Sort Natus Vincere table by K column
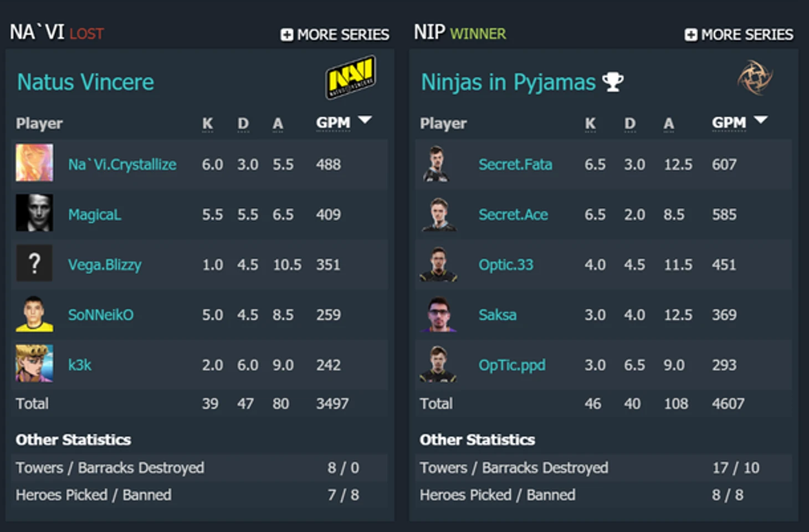Image resolution: width=809 pixels, height=532 pixels. click(207, 123)
